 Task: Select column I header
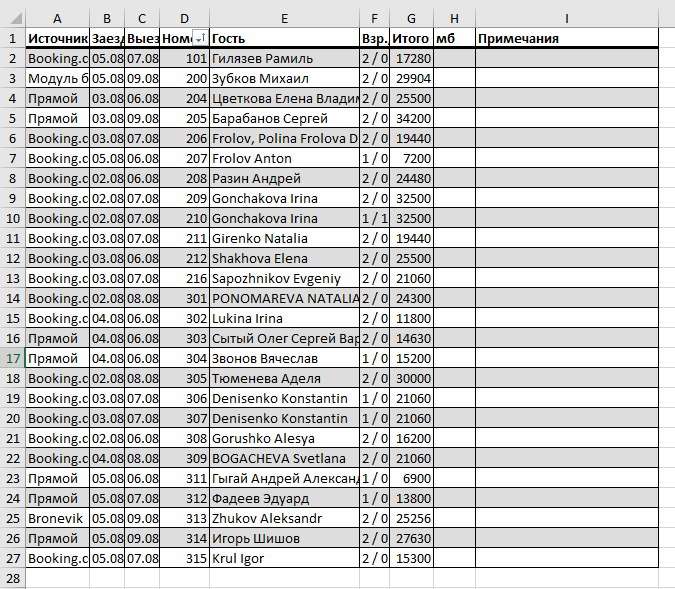point(567,19)
